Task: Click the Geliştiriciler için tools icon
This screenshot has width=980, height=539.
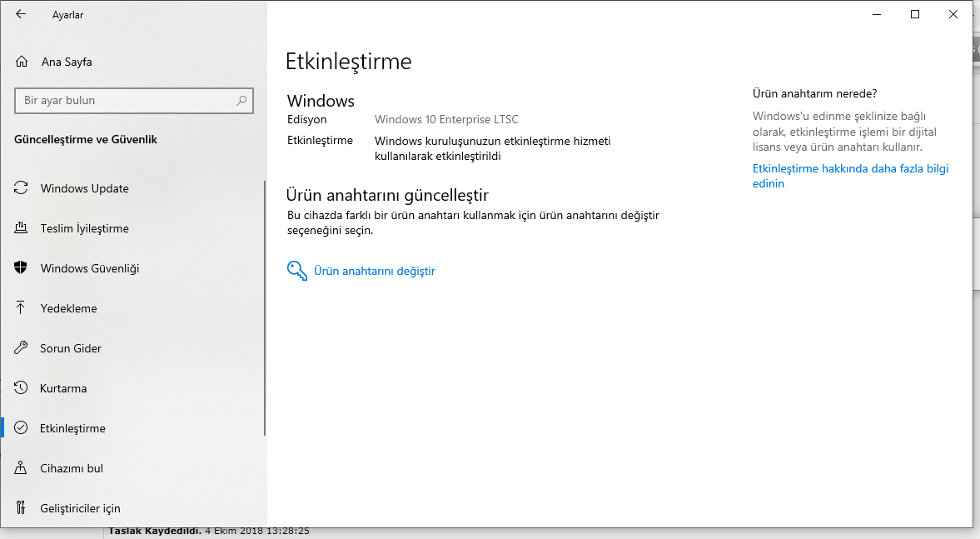Action: pos(21,507)
